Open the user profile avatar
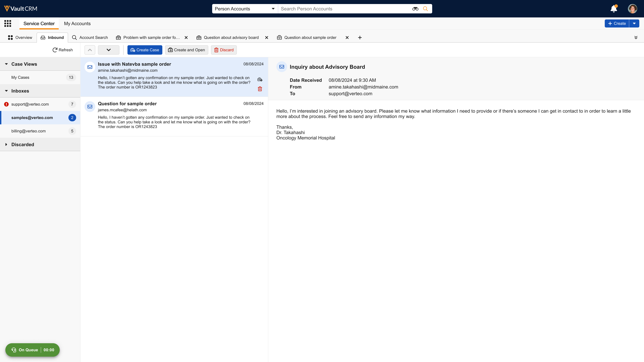The height and width of the screenshot is (362, 644). point(632,9)
